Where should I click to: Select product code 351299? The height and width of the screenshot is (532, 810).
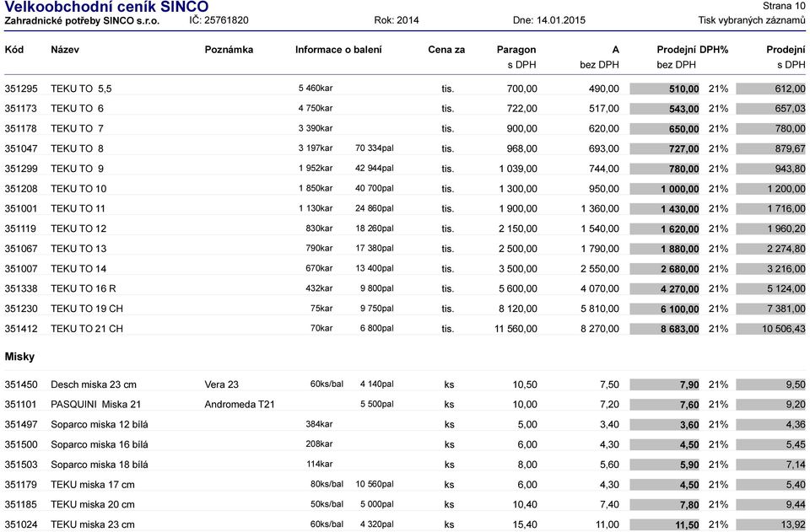21,169
